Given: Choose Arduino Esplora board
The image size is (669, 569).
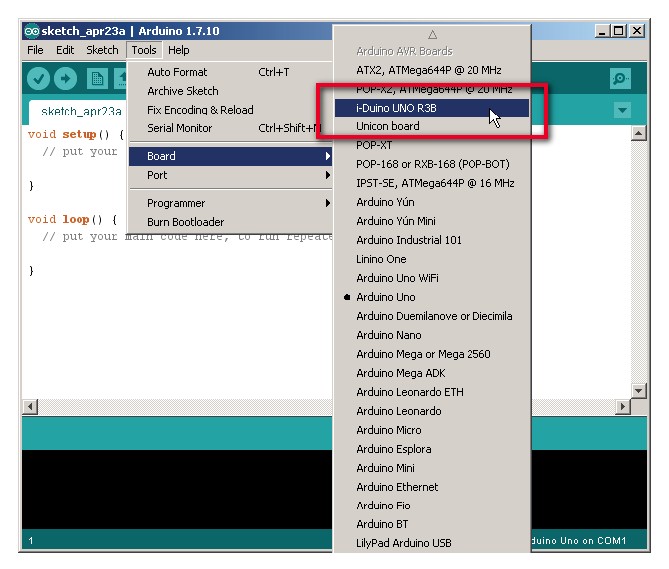Looking at the screenshot, I should click(x=432, y=449).
